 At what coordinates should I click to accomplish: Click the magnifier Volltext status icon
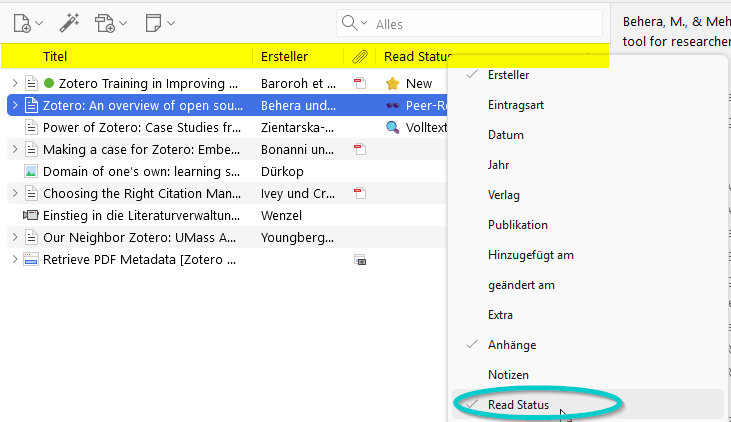393,127
